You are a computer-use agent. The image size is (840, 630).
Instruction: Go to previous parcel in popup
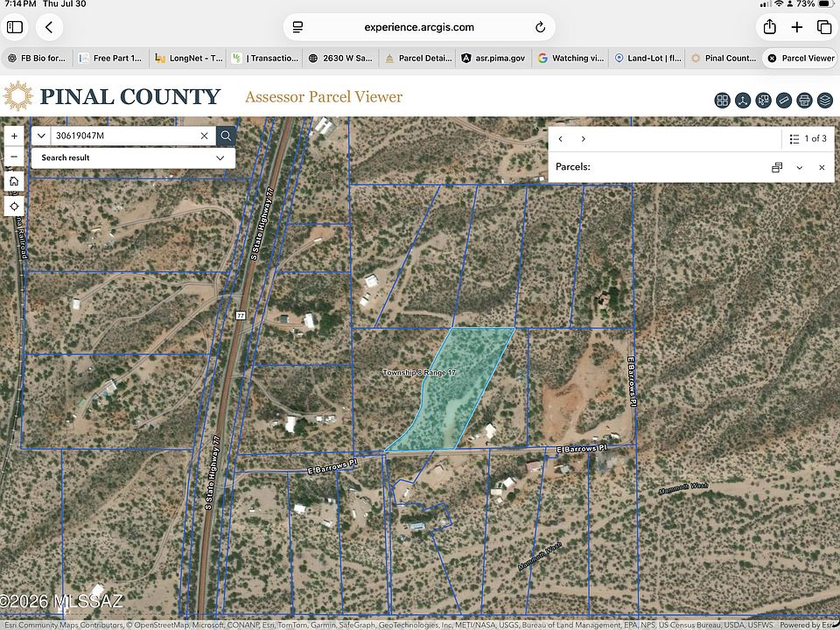560,139
